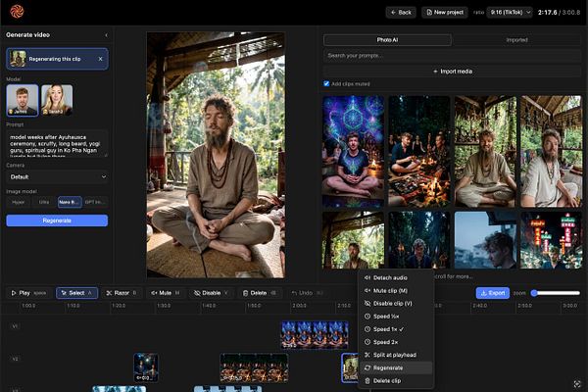588x392 pixels.
Task: Choose the Hyper image model
Action: coord(18,202)
